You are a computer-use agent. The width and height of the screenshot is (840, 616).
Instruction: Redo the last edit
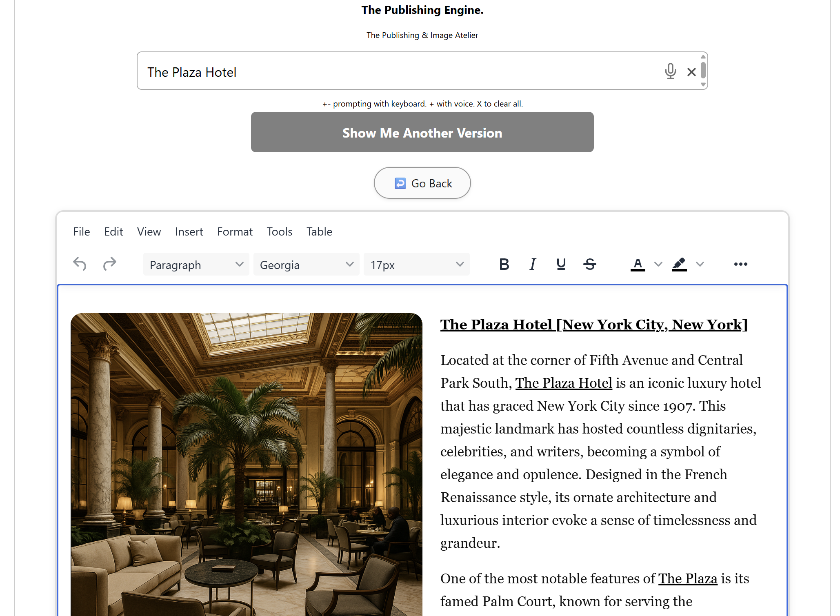(109, 264)
